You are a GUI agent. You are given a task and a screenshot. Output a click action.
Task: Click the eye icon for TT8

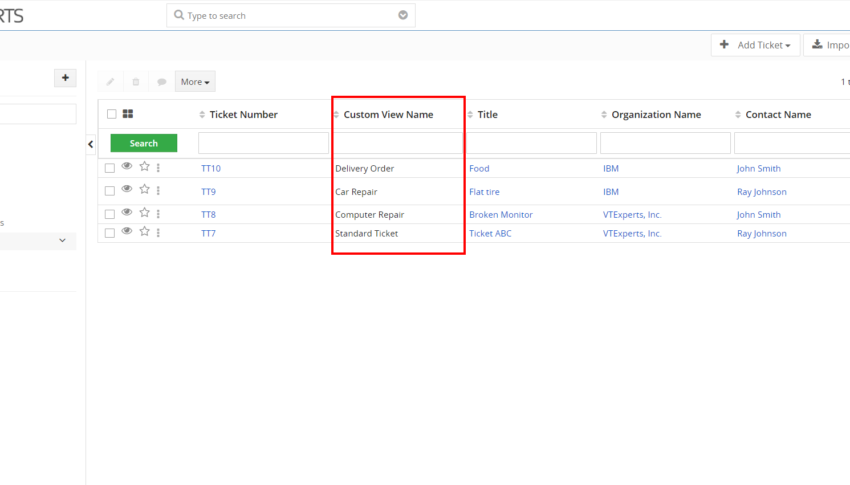[x=127, y=212]
